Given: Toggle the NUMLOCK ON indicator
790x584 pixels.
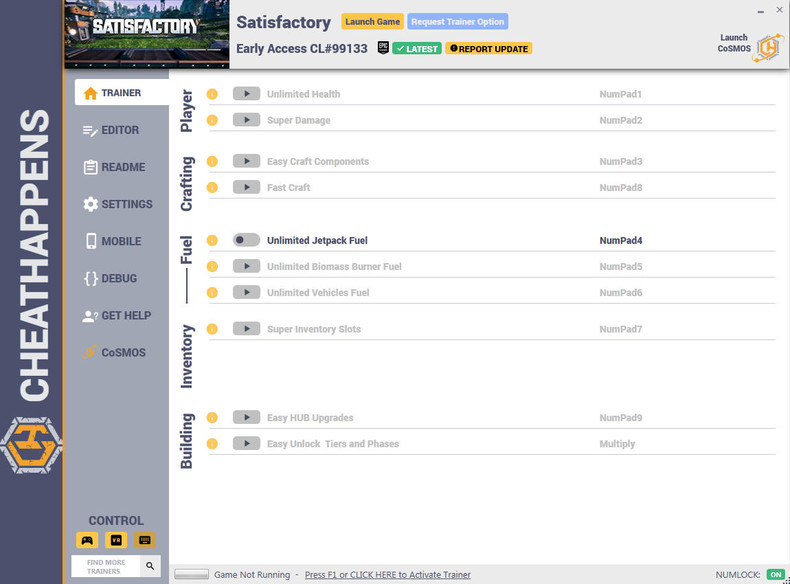Looking at the screenshot, I should click(x=776, y=574).
